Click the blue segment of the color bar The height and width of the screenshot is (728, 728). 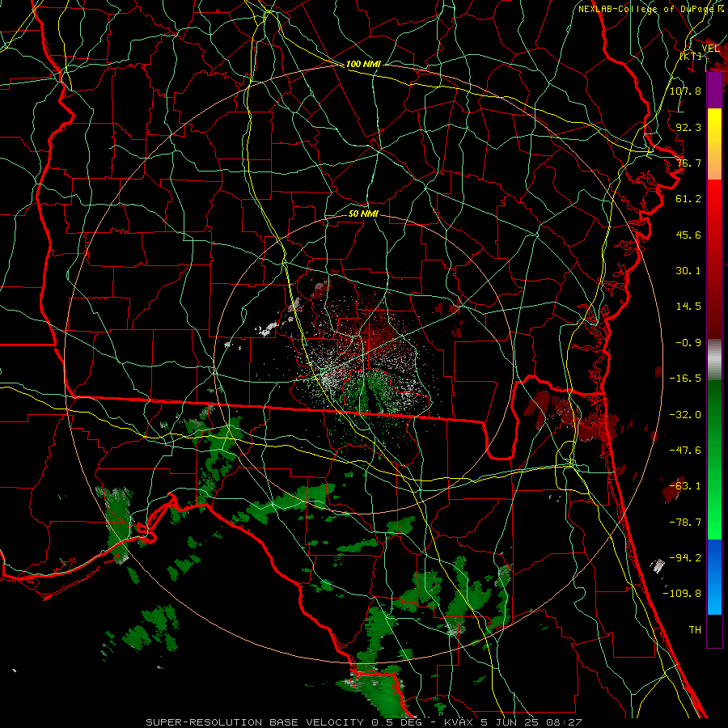pos(714,577)
